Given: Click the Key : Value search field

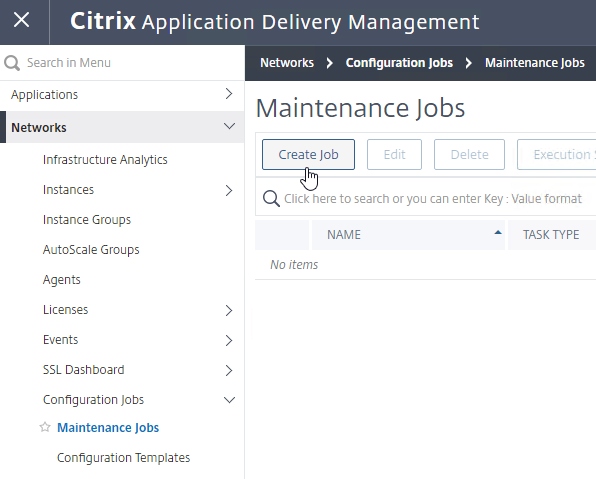Looking at the screenshot, I should click(x=433, y=199).
